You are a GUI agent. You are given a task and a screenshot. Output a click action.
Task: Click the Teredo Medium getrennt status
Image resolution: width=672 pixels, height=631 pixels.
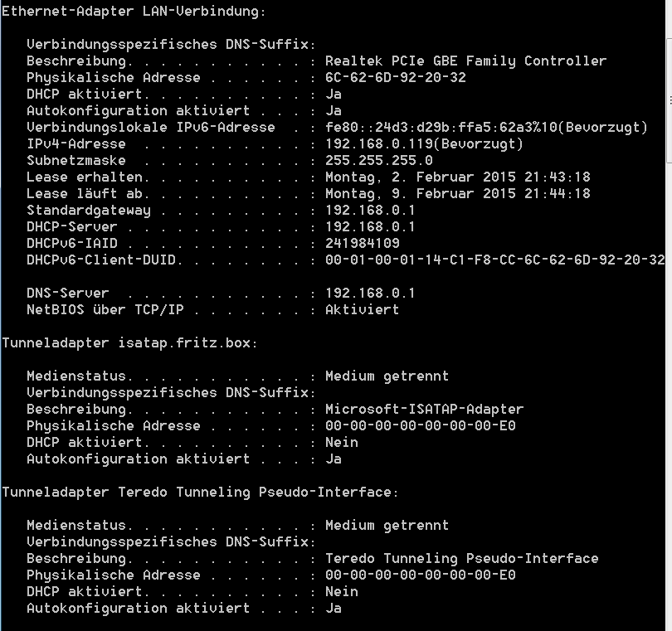[x=387, y=526]
